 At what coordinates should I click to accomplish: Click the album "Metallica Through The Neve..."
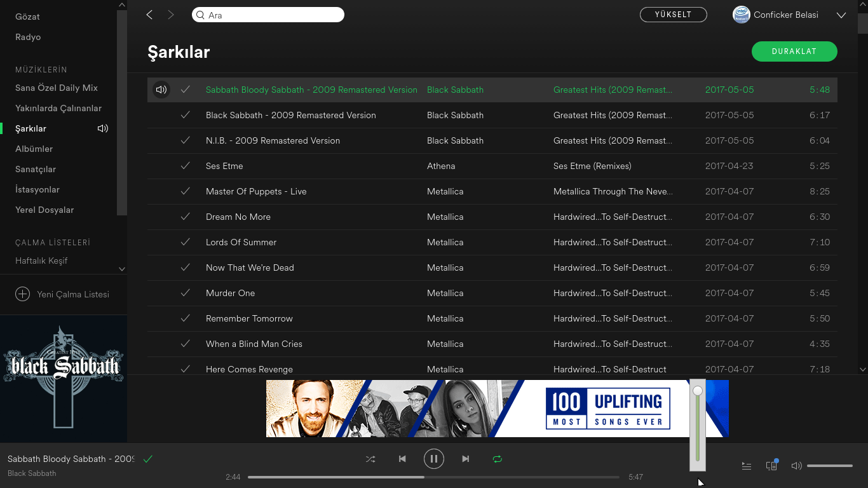click(x=613, y=191)
